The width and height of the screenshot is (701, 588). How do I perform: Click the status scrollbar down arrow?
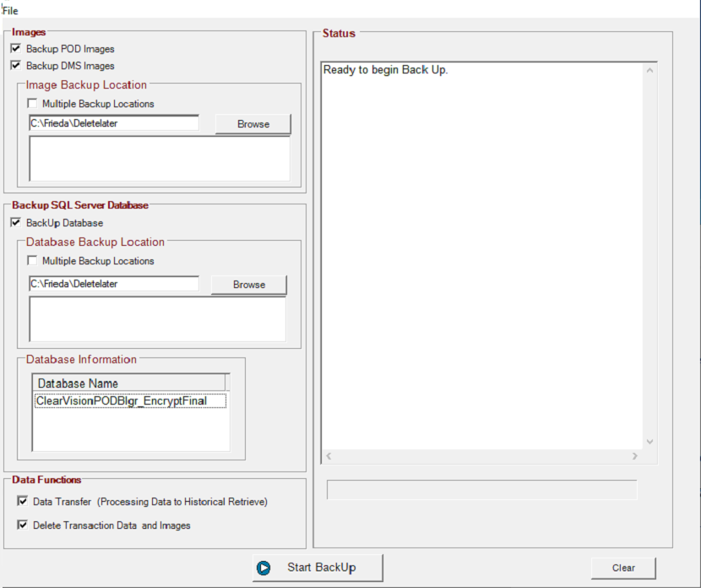[x=650, y=442]
